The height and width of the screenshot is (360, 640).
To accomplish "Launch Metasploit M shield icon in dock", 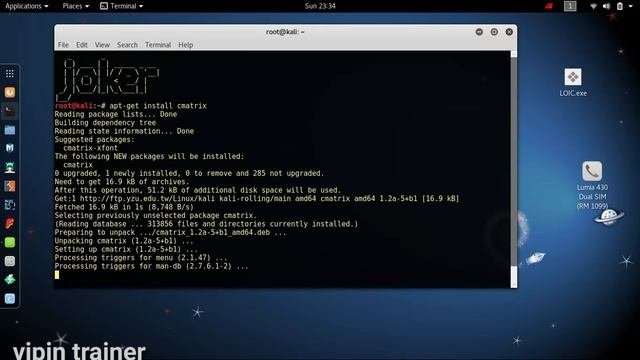I will (10, 148).
